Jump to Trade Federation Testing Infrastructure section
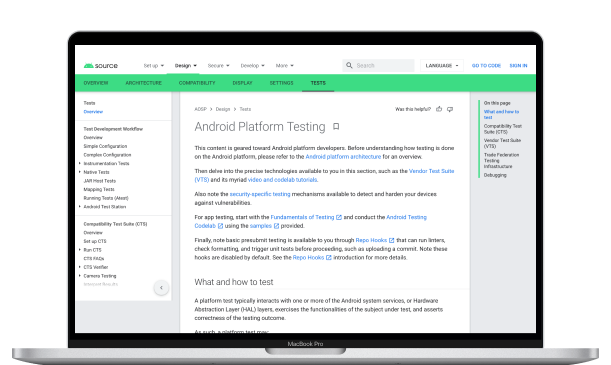The height and width of the screenshot is (365, 611). (502, 160)
